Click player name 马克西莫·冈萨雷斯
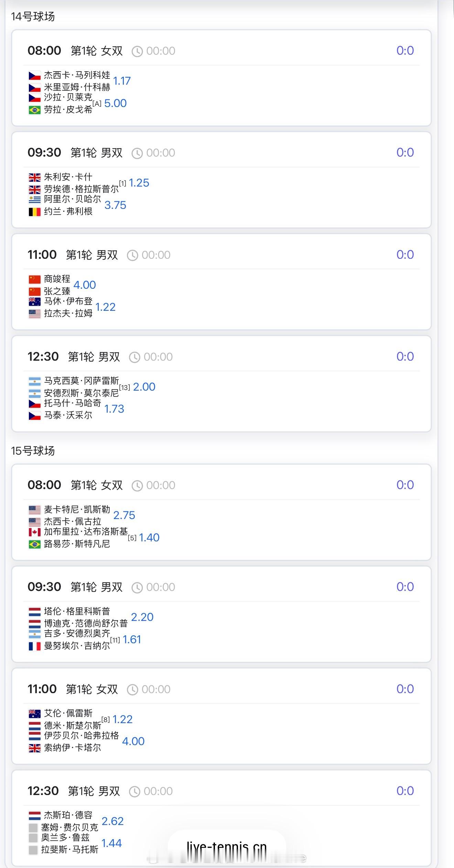 [x=81, y=381]
